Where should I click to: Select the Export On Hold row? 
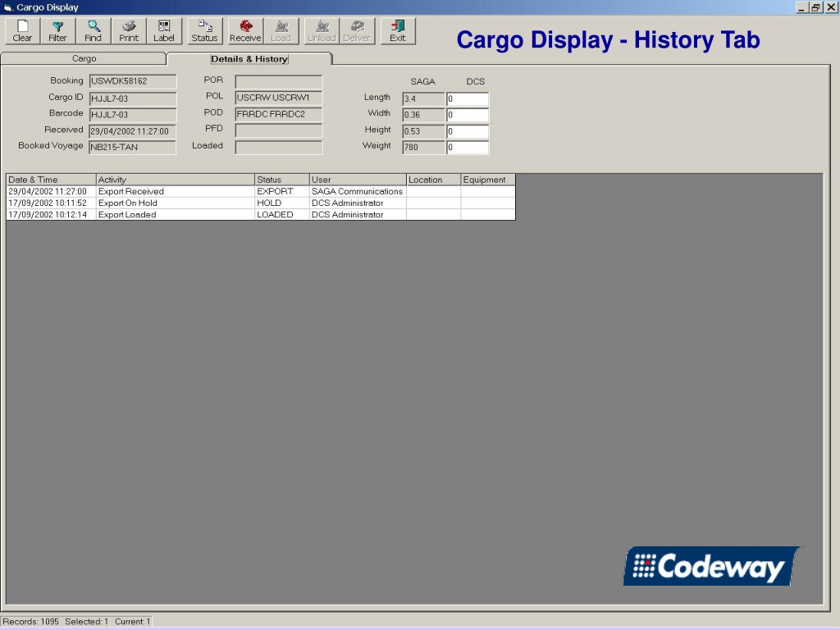[261, 203]
